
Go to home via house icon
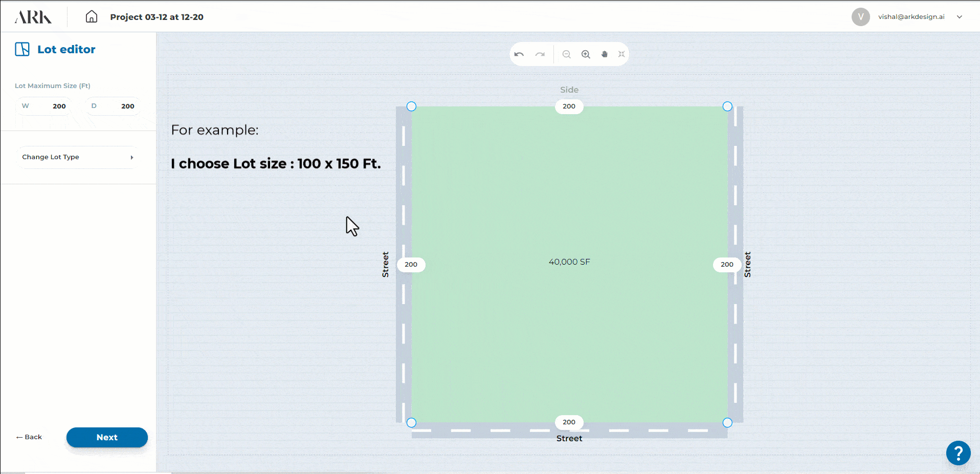pos(92,17)
